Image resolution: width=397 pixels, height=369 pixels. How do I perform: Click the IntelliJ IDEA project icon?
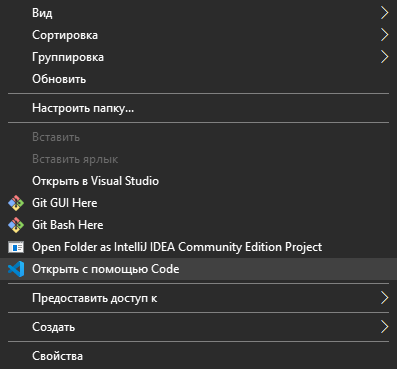[16, 247]
